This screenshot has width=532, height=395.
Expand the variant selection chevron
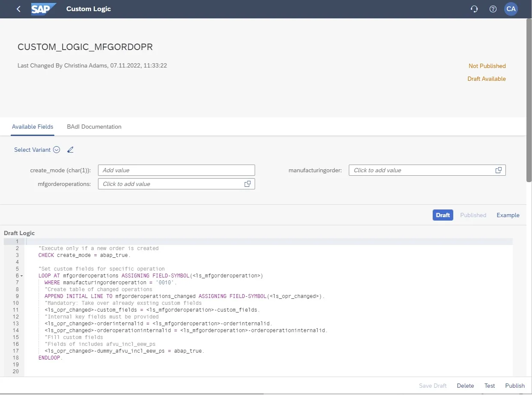[x=56, y=150]
